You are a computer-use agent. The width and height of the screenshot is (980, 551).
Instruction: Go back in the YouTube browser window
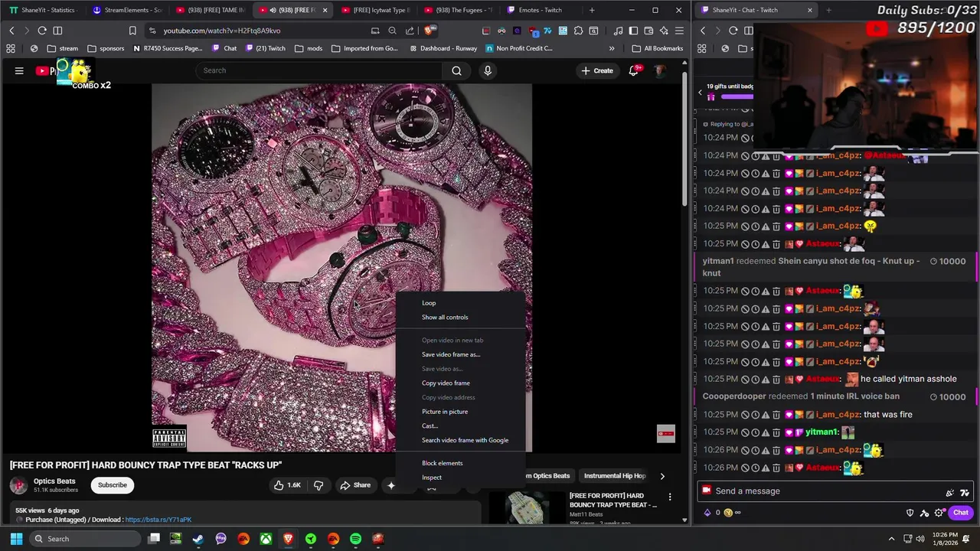(11, 31)
